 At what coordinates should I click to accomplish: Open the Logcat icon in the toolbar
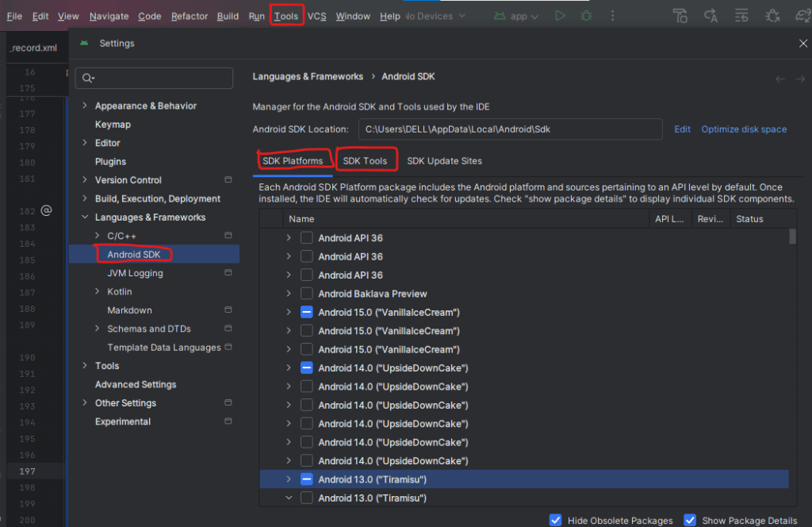click(x=740, y=15)
